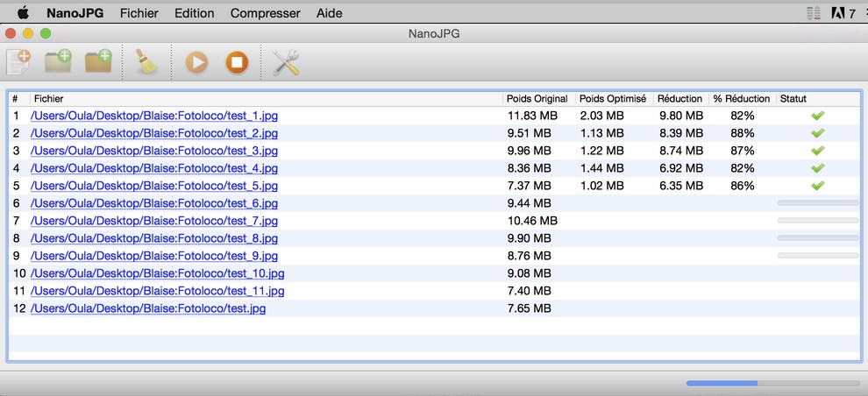
Task: Sort by the Poids Original column header
Action: click(537, 99)
